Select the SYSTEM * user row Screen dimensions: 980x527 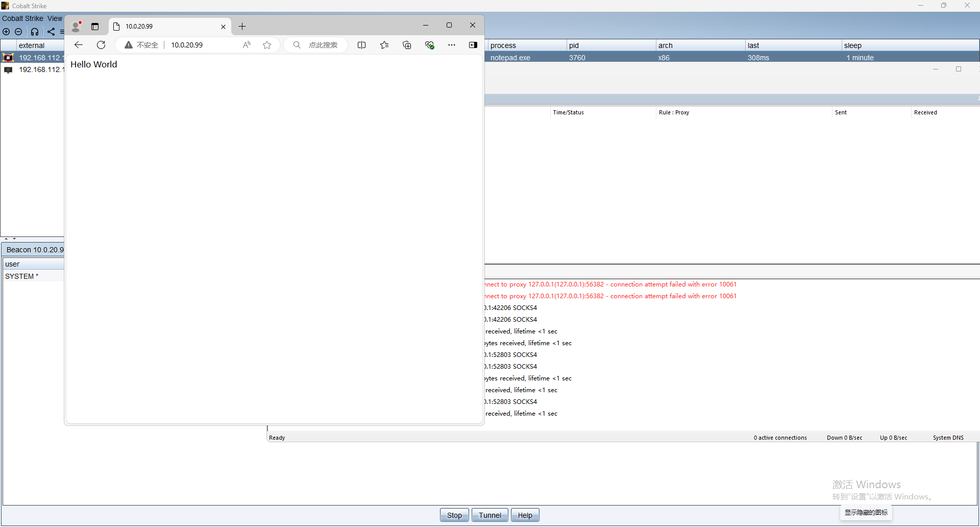(x=34, y=276)
